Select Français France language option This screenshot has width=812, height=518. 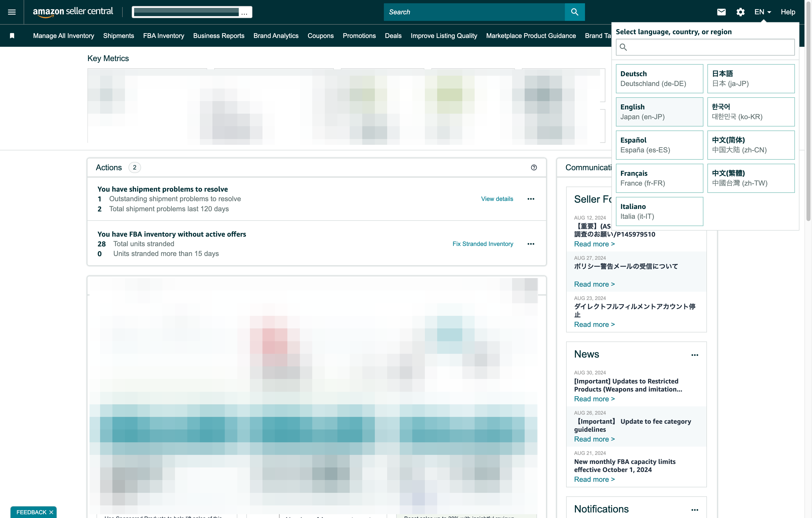coord(659,178)
